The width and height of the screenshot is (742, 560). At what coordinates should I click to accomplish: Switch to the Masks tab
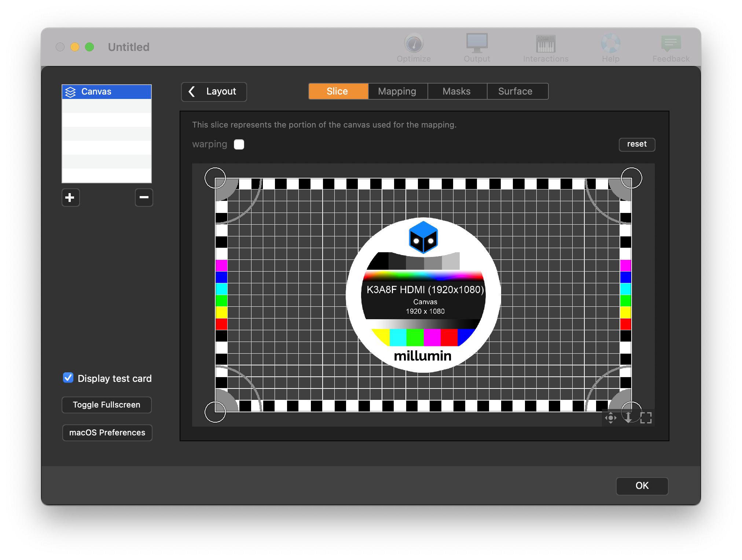coord(456,91)
